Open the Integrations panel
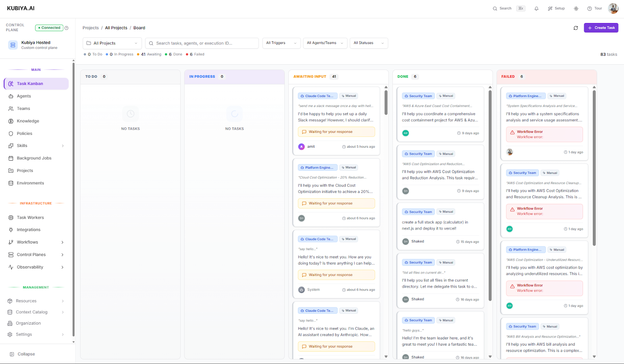This screenshot has width=624, height=364. click(28, 230)
